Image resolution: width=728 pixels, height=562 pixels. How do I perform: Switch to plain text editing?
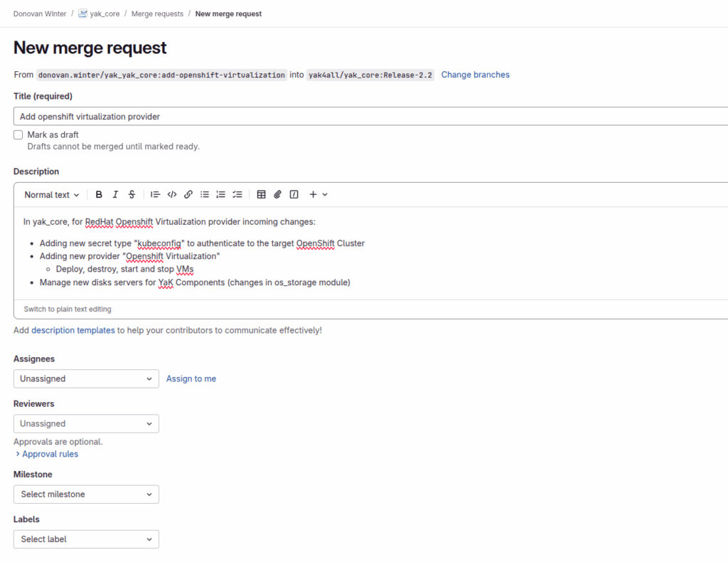tap(68, 309)
